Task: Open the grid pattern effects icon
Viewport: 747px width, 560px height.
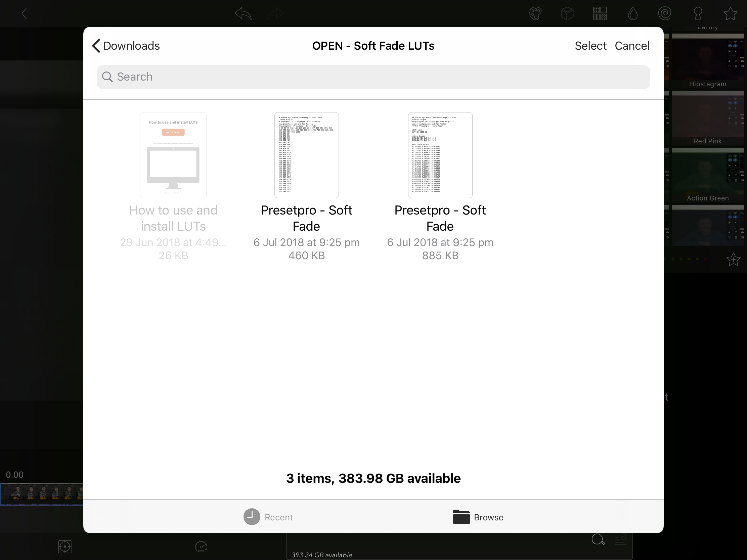Action: 600,13
